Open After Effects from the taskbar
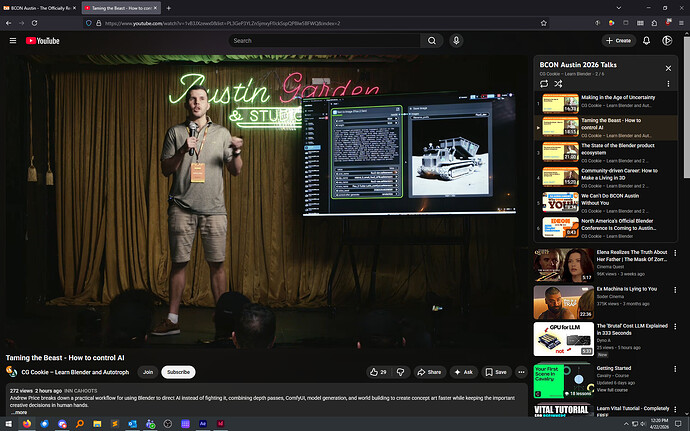Image resolution: width=690 pixels, height=431 pixels. pos(203,424)
